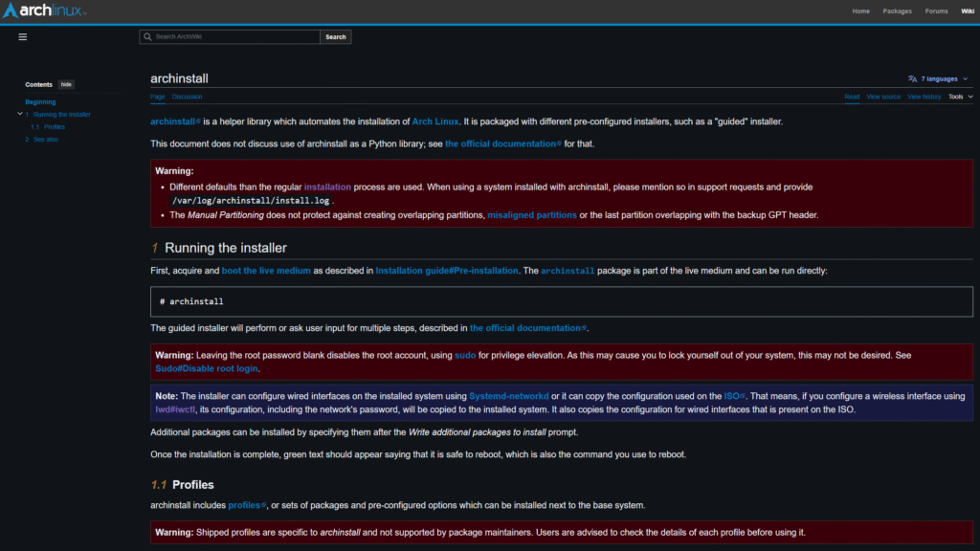Select Profiles in the contents list
The image size is (980, 551).
54,126
